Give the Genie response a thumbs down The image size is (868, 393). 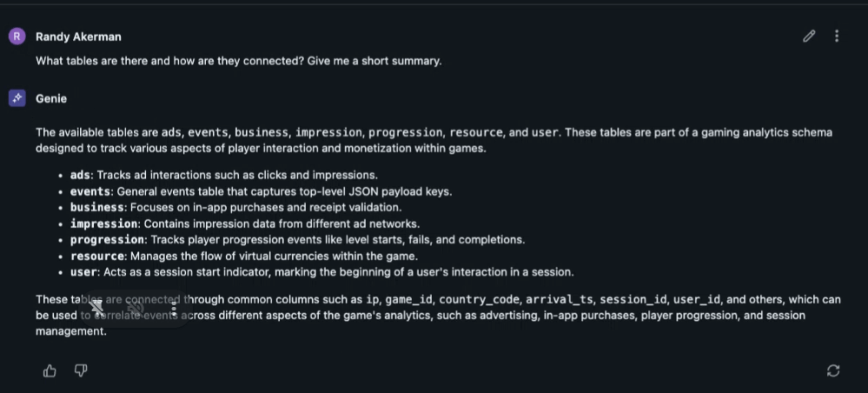pos(81,371)
